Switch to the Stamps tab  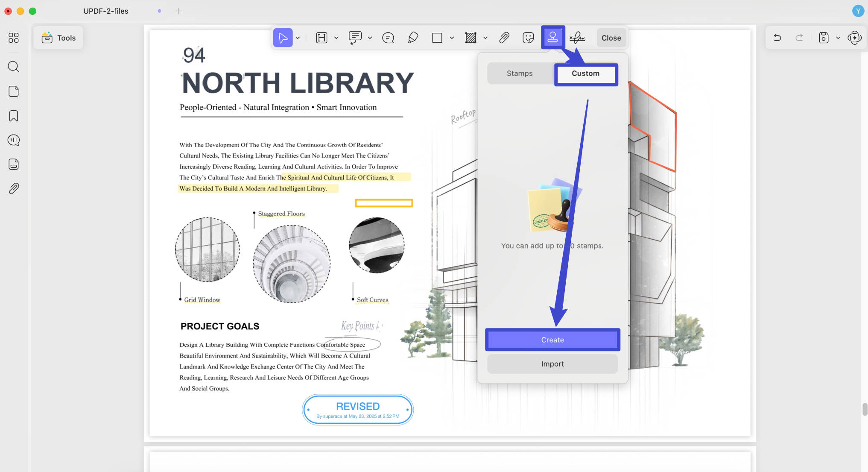(x=520, y=73)
